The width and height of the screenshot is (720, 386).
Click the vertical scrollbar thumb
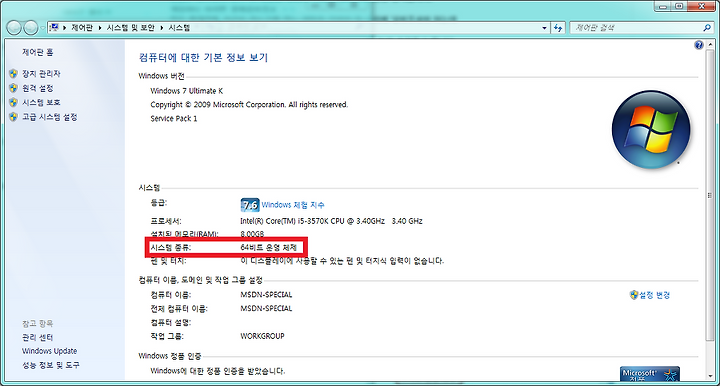coord(710,195)
